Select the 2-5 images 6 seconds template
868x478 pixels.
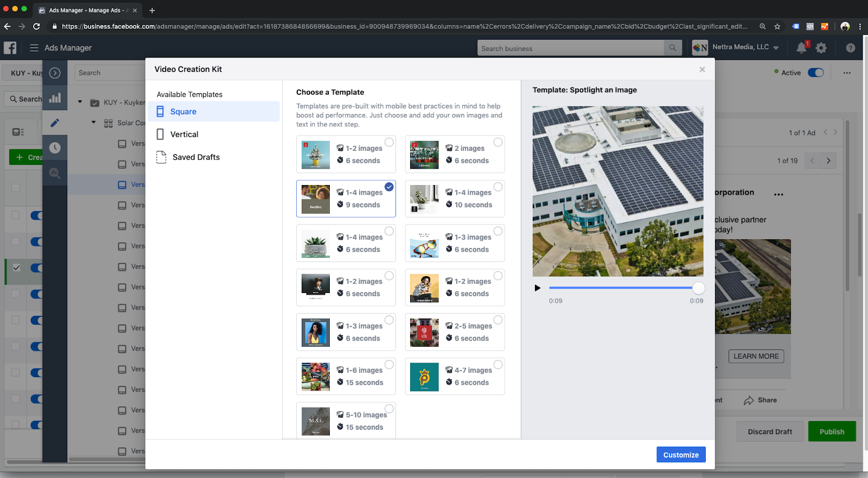(455, 332)
